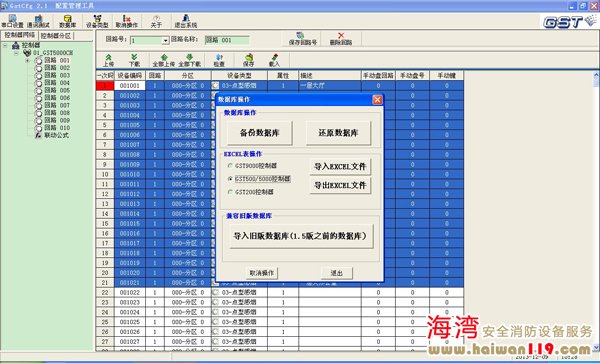The image size is (600, 363).
Task: Expand the 回路 001 tree node
Action: pyautogui.click(x=27, y=60)
